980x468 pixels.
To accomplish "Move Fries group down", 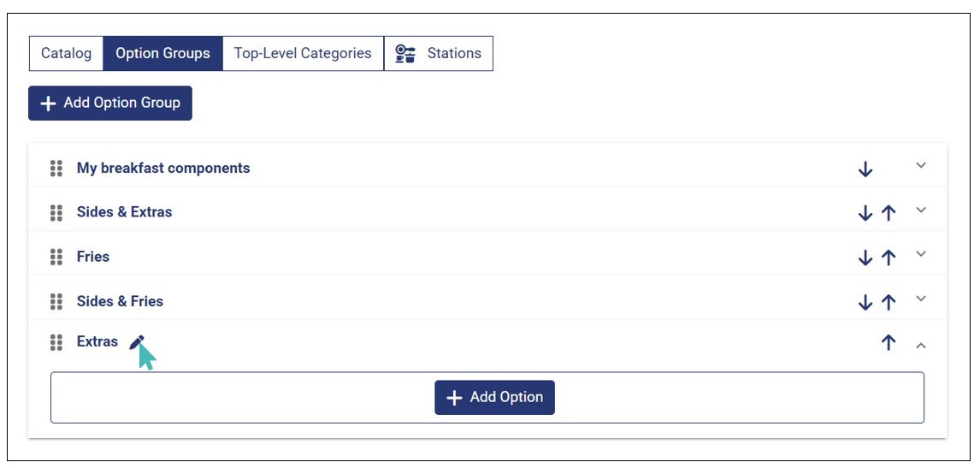I will tap(865, 258).
